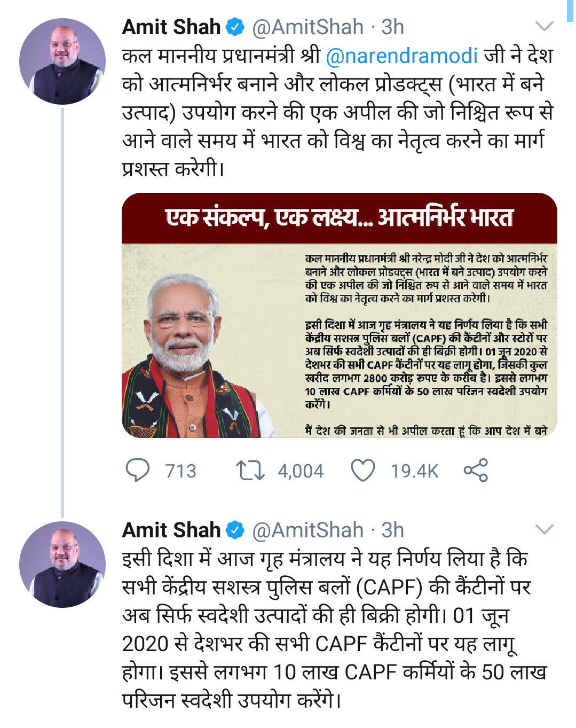The height and width of the screenshot is (728, 576).
Task: Open Amit Shah's avatar on the first tweet
Action: pos(62,61)
